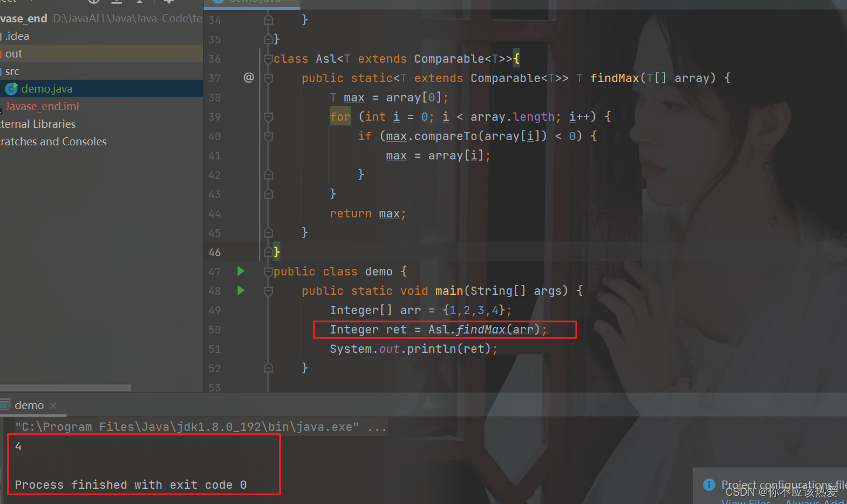This screenshot has height=504, width=847.
Task: Select the .idea folder in project tree
Action: click(x=18, y=36)
